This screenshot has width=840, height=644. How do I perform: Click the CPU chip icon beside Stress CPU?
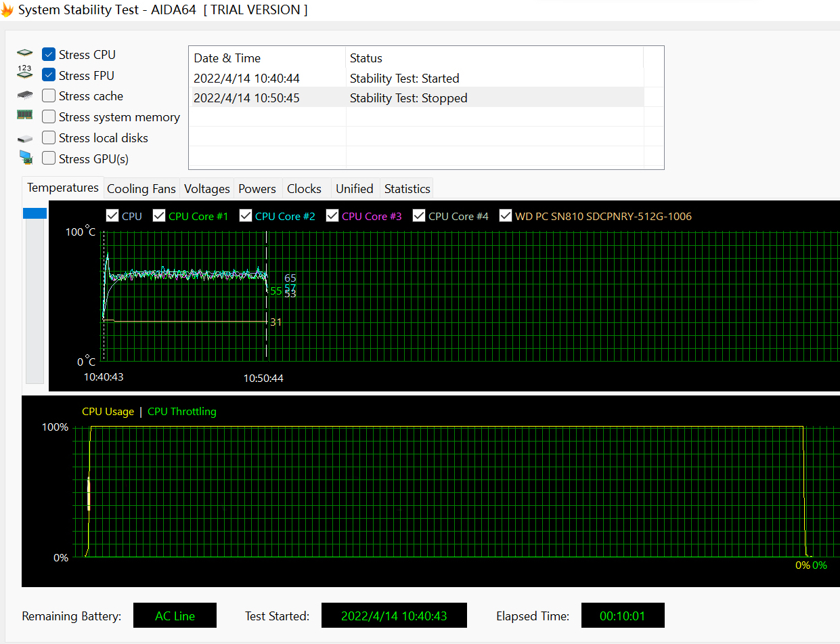point(25,53)
